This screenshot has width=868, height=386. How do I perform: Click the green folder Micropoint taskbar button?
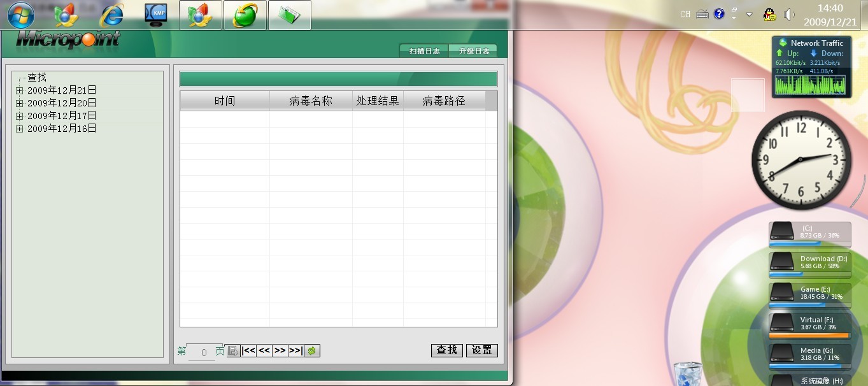(x=290, y=15)
